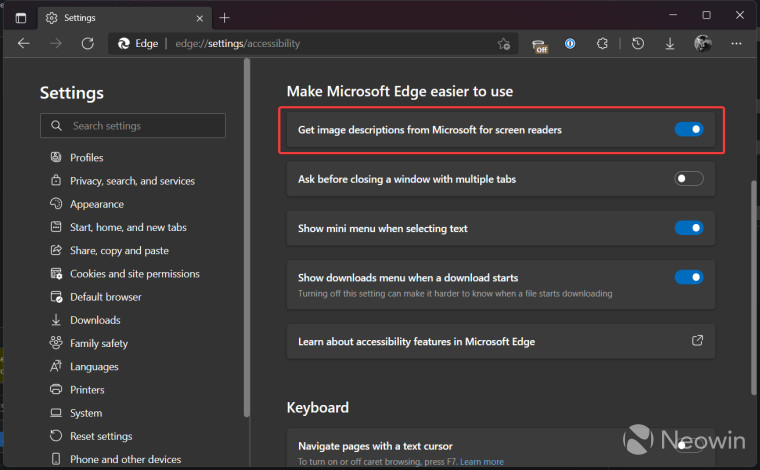This screenshot has height=470, width=760.
Task: Click the 'Keyboard' section heading
Action: point(317,407)
